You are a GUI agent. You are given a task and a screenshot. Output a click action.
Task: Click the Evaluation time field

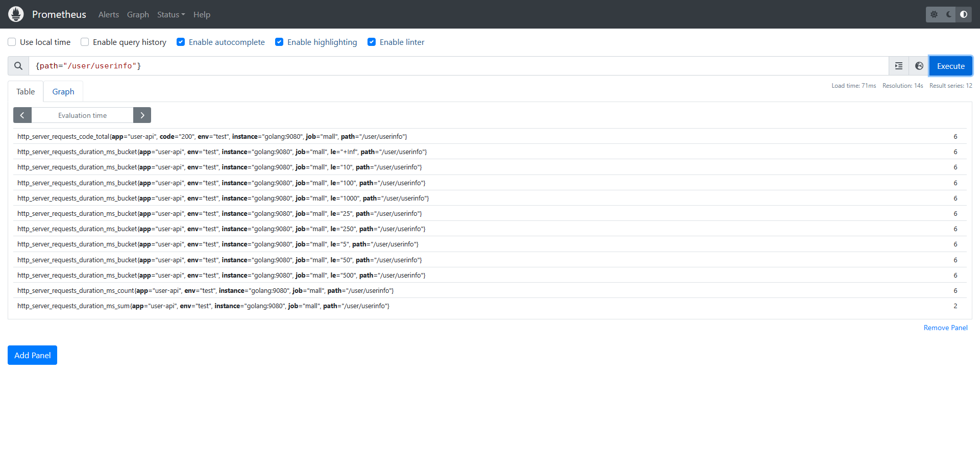[83, 115]
